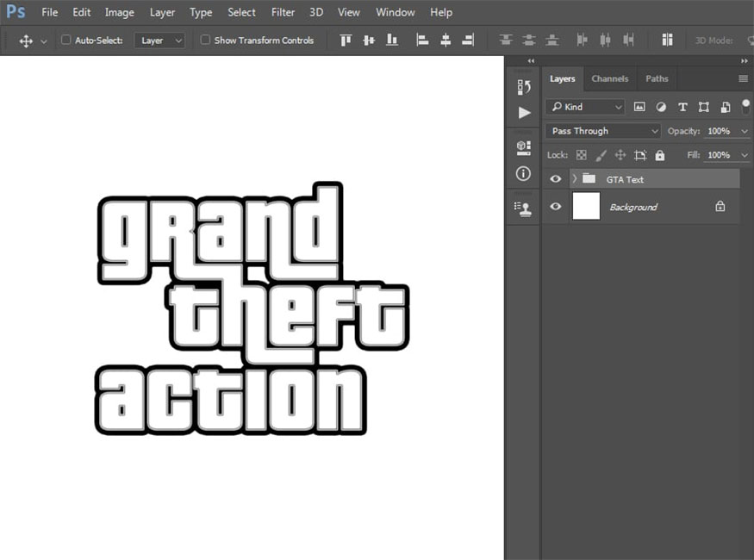
Task: Expand the GTA Text group
Action: 574,179
